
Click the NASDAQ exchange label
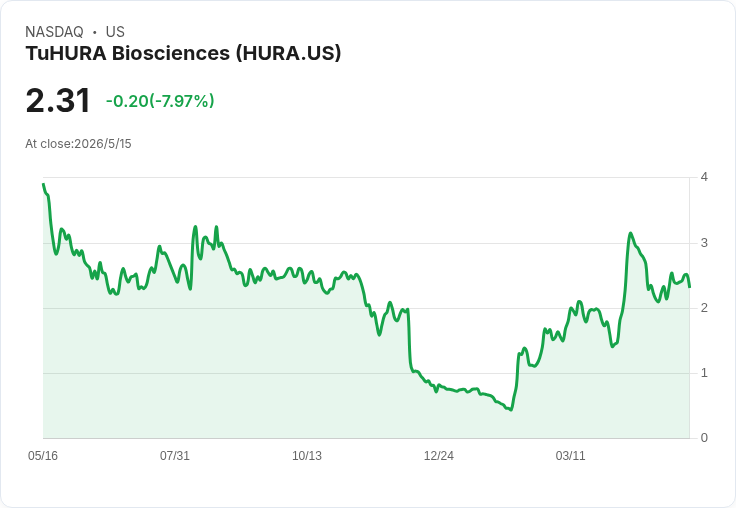click(x=54, y=32)
